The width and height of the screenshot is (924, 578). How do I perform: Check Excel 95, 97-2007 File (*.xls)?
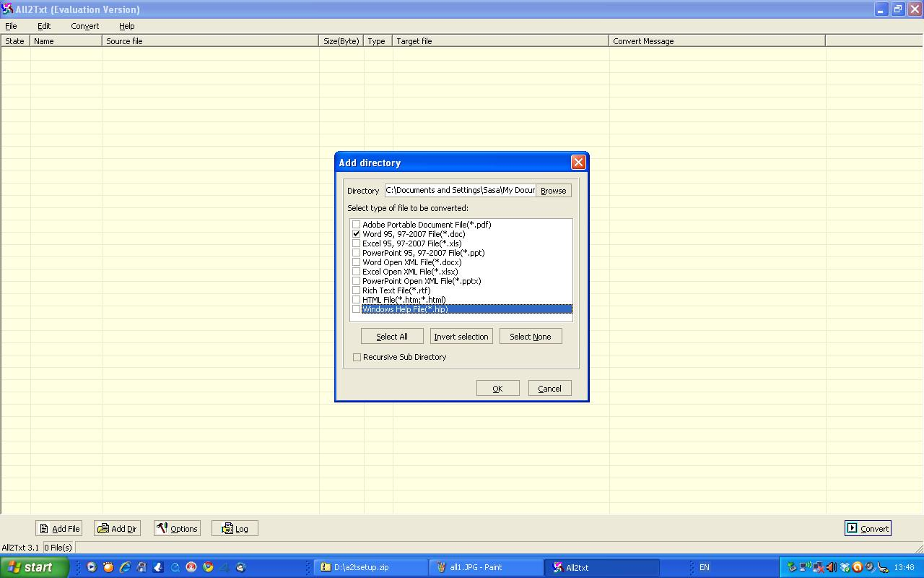click(x=356, y=243)
